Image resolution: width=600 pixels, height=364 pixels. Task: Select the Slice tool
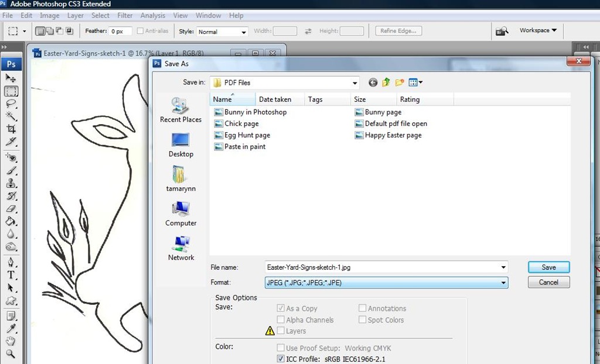click(11, 142)
